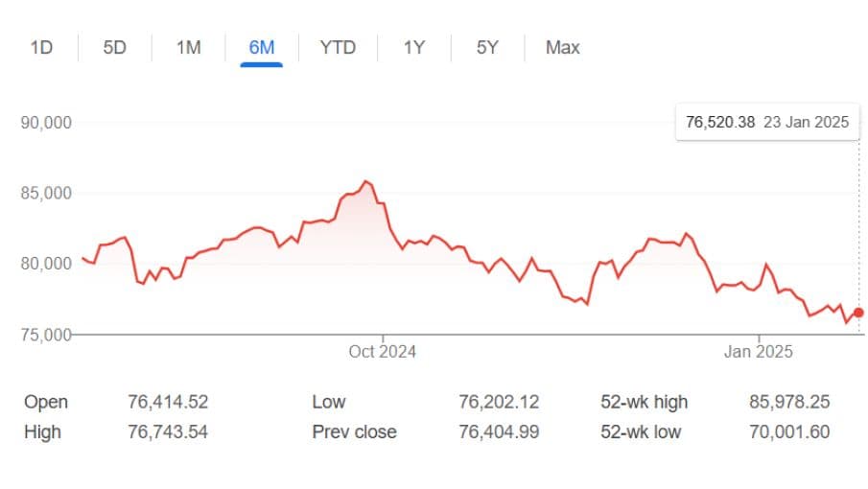Show the 1M chart view
The image size is (868, 489).
point(188,47)
